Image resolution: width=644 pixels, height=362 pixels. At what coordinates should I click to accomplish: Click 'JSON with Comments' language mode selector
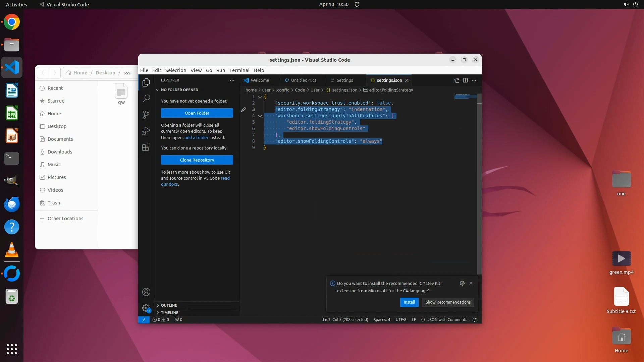click(447, 320)
